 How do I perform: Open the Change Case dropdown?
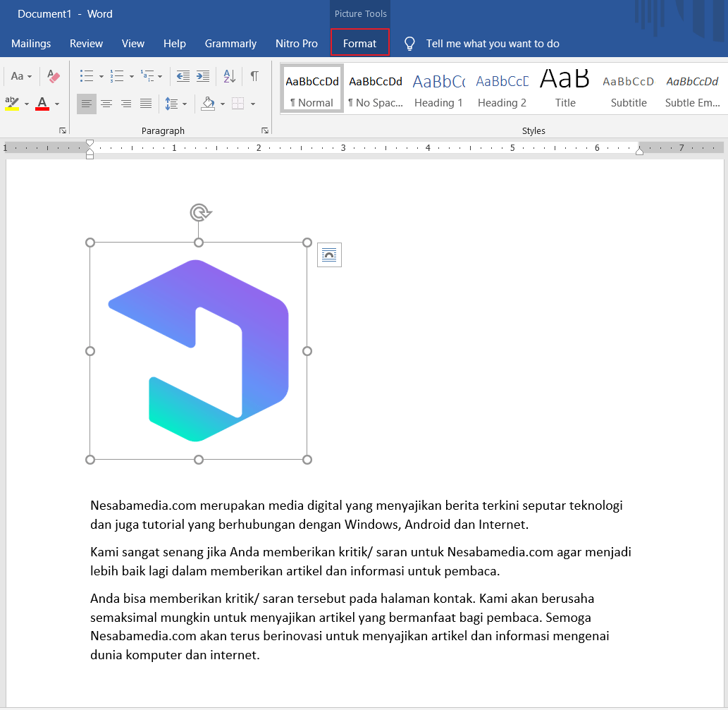click(21, 76)
